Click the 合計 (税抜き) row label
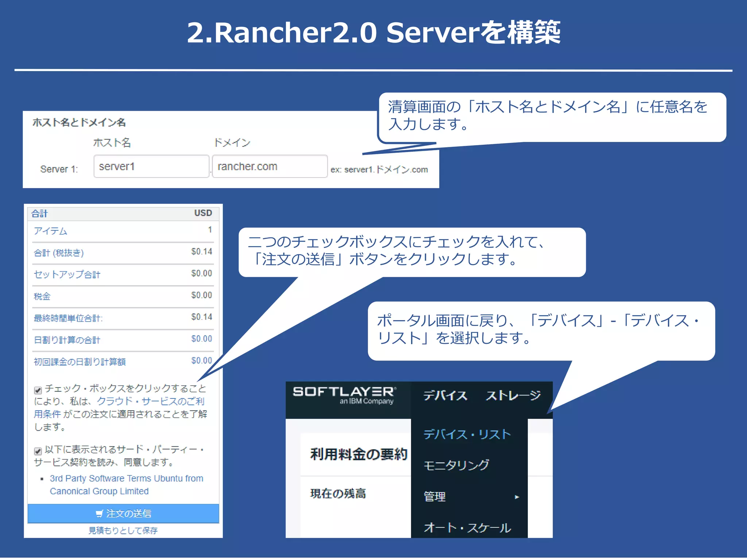747x560 pixels. tap(59, 253)
